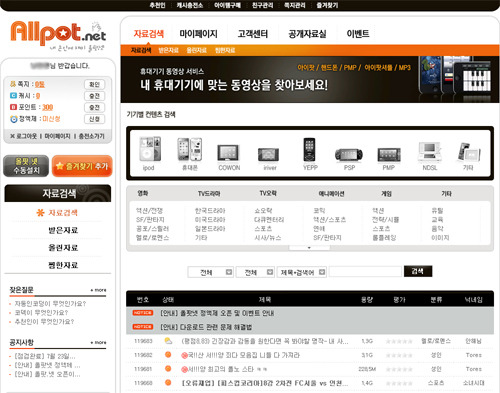This screenshot has width=500, height=393.
Task: Open the second 전체 subcategory dropdown
Action: (255, 272)
